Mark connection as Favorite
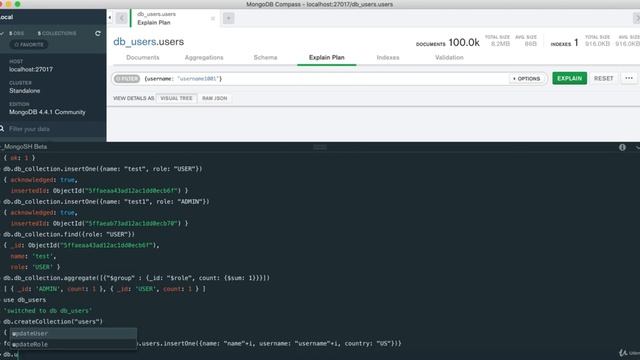 [29, 44]
